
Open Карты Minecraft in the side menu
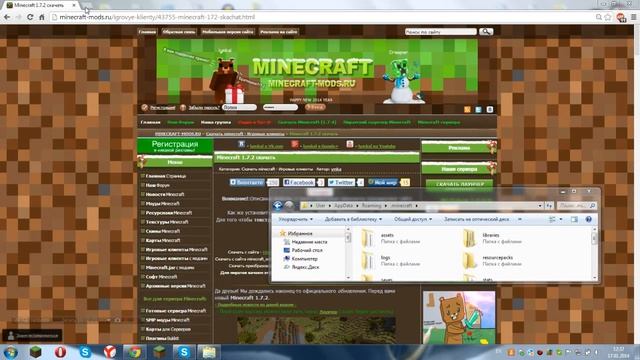coord(163,240)
